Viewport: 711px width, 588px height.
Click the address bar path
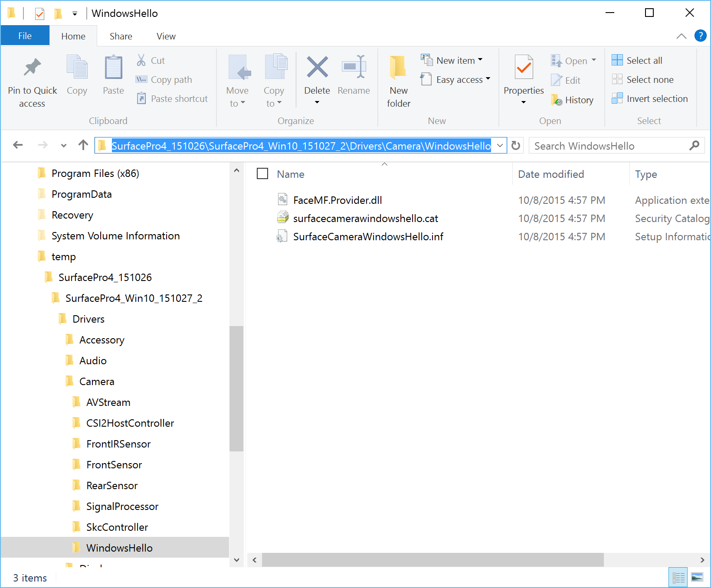tap(301, 146)
